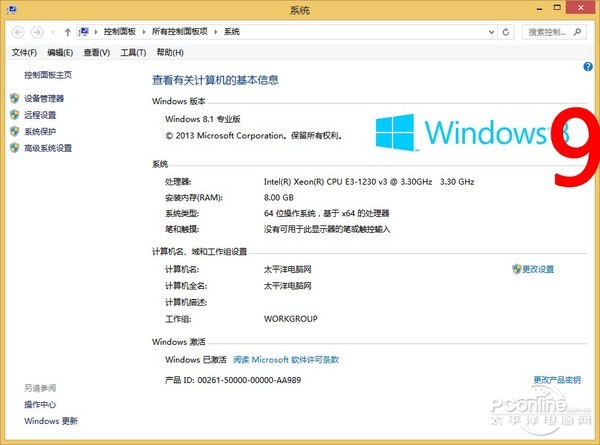The image size is (600, 445).
Task: Click 系统 breadcrumb in address bar
Action: pyautogui.click(x=232, y=31)
